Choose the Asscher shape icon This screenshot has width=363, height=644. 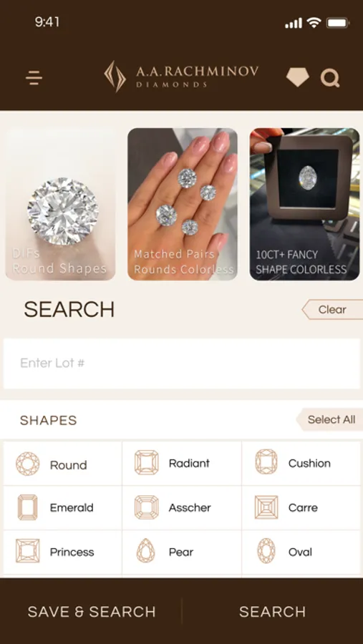click(146, 507)
